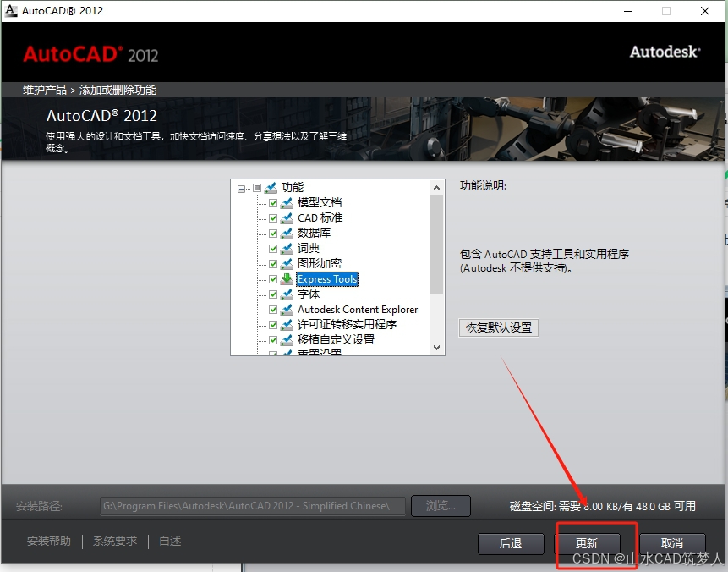
Task: Uncheck the 数据库 feature checkbox
Action: point(273,234)
